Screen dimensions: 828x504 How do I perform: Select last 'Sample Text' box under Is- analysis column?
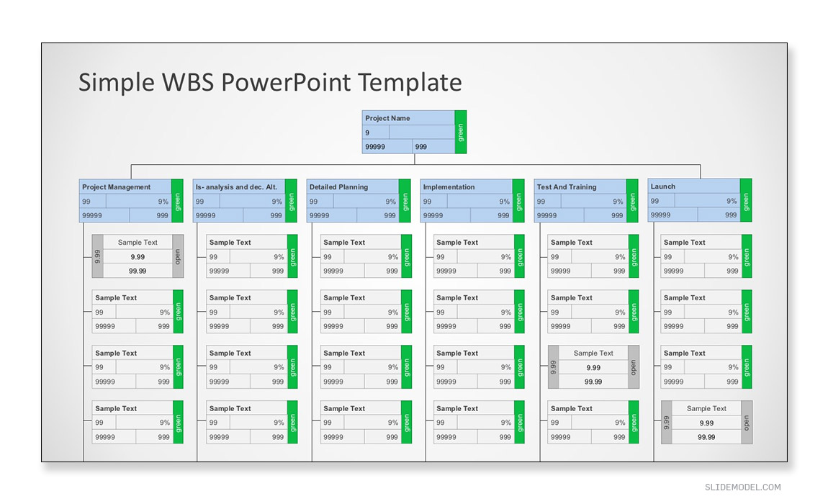[252, 422]
